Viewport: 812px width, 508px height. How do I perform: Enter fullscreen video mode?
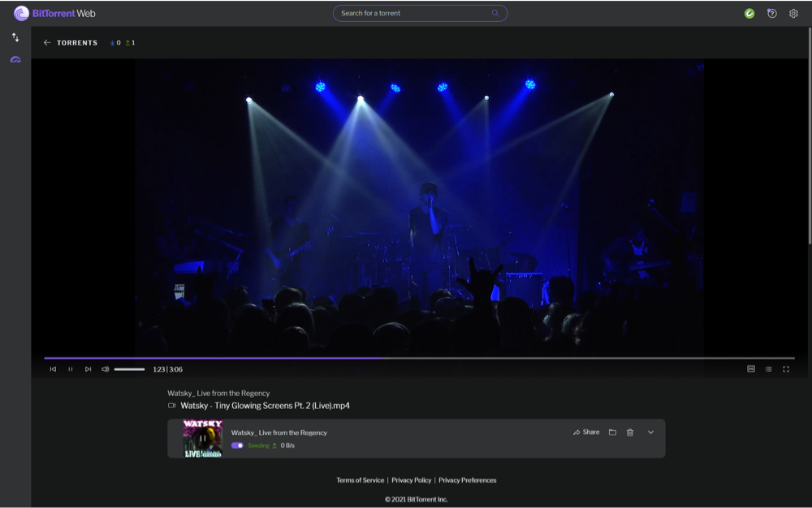tap(786, 368)
